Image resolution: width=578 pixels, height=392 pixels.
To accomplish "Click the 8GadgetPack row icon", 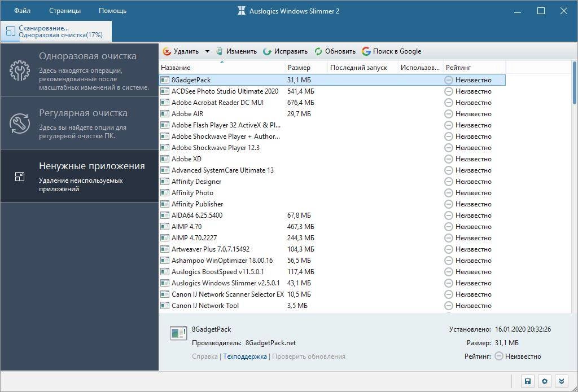I will [x=165, y=80].
